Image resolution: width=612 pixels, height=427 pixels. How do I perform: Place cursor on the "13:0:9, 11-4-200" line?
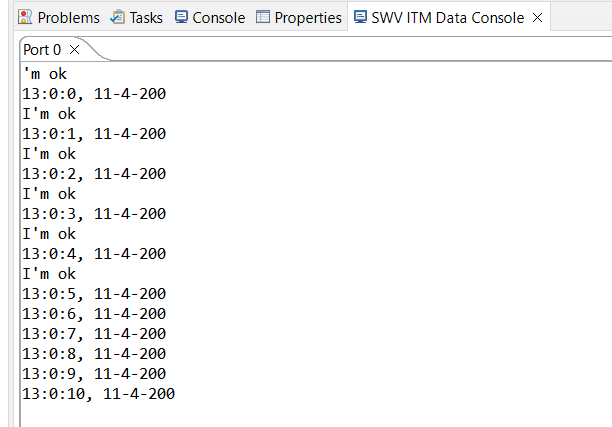pos(94,374)
